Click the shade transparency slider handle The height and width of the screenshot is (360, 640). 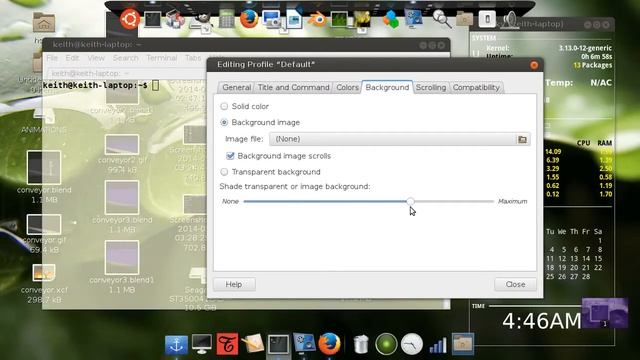(x=411, y=201)
